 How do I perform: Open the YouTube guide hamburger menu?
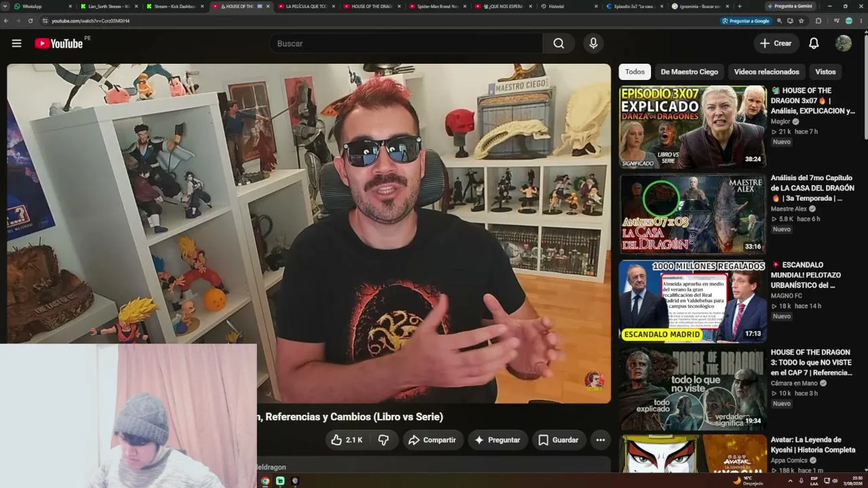(x=16, y=43)
